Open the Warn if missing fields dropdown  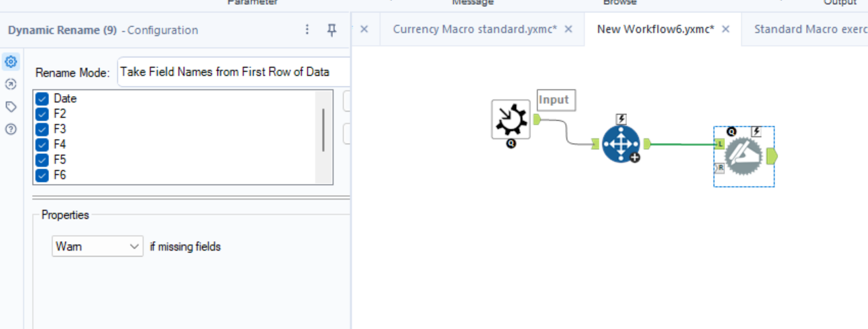pos(97,247)
